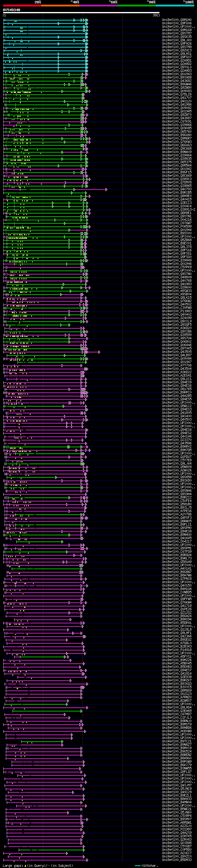Image resolution: width=197 pixels, height=868 pixels.
Task: Click hit label UniRef100_Q1PDU7
Action: point(177,457)
